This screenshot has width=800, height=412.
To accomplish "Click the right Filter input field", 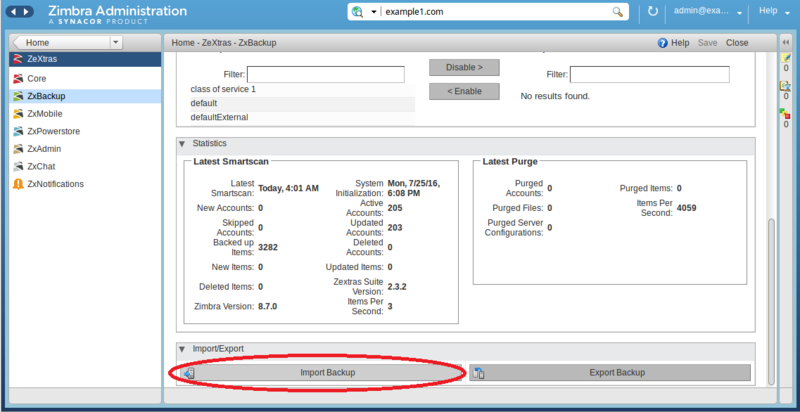I will [649, 74].
